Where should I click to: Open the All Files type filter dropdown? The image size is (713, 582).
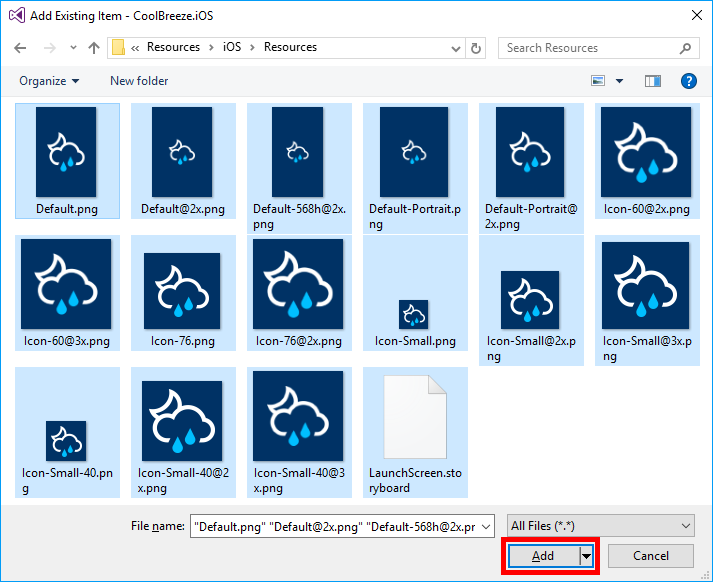tap(600, 526)
